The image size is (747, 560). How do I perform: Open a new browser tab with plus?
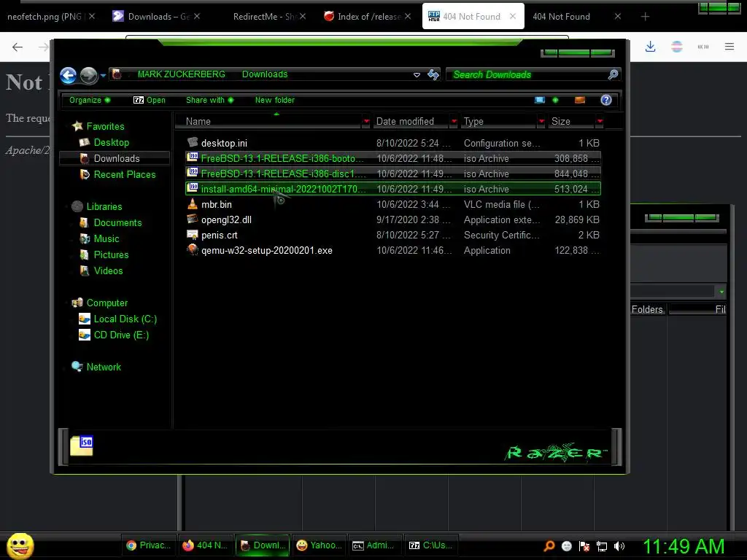[645, 17]
